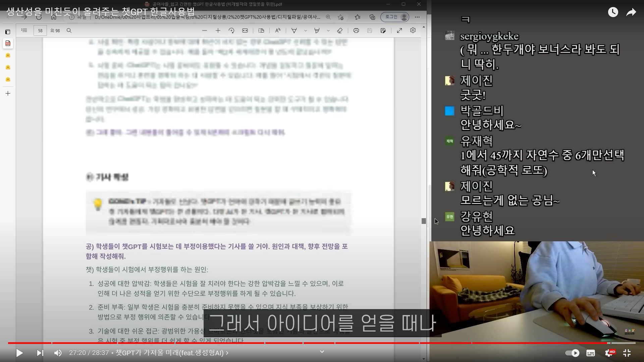Click chat username 강유현
Screen dimensions: 644x362
[476, 216]
